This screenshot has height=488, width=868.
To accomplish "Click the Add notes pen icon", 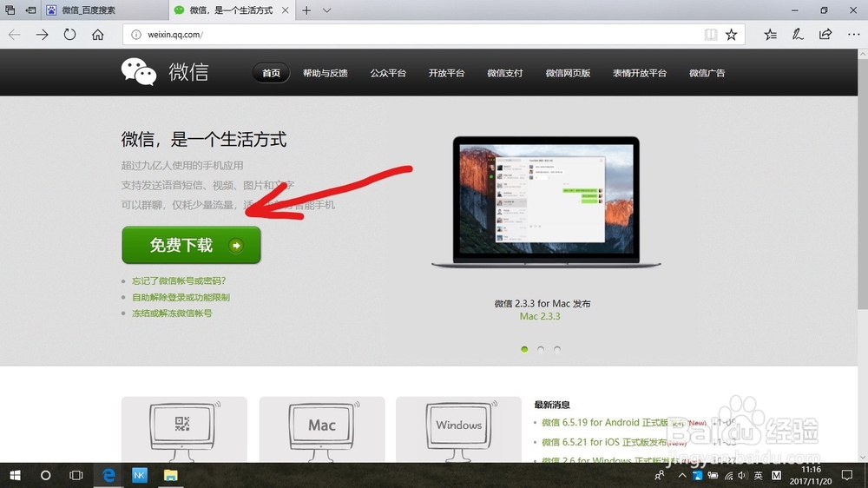I will (x=797, y=35).
